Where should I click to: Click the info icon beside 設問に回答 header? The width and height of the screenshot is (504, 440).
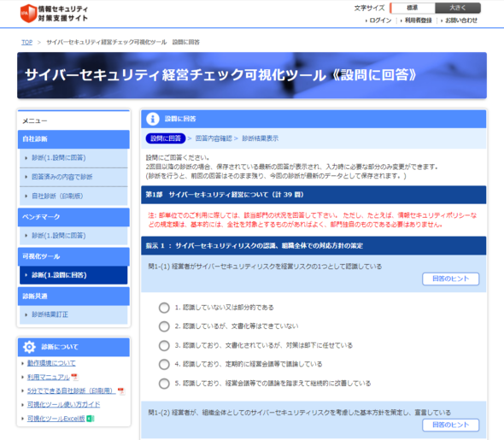(x=153, y=119)
